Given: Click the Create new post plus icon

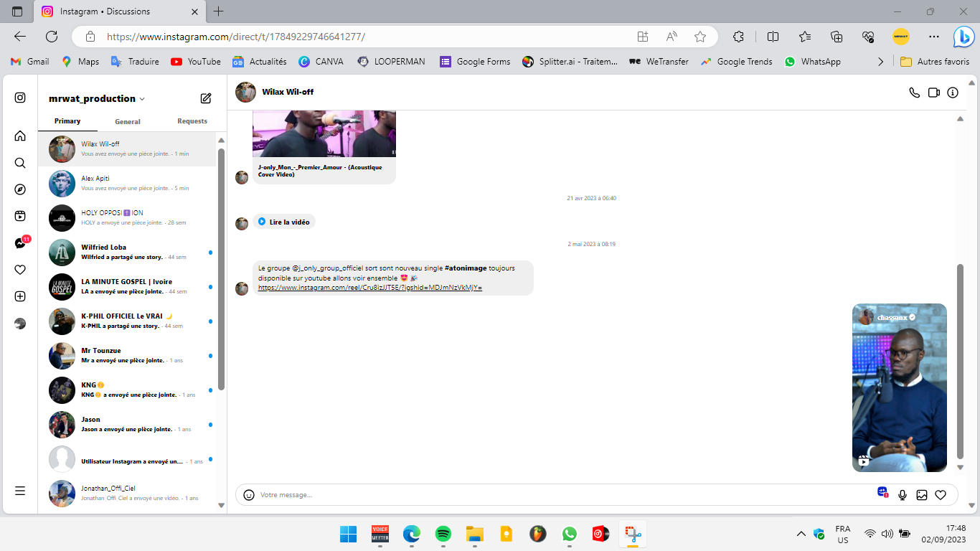Looking at the screenshot, I should [20, 296].
